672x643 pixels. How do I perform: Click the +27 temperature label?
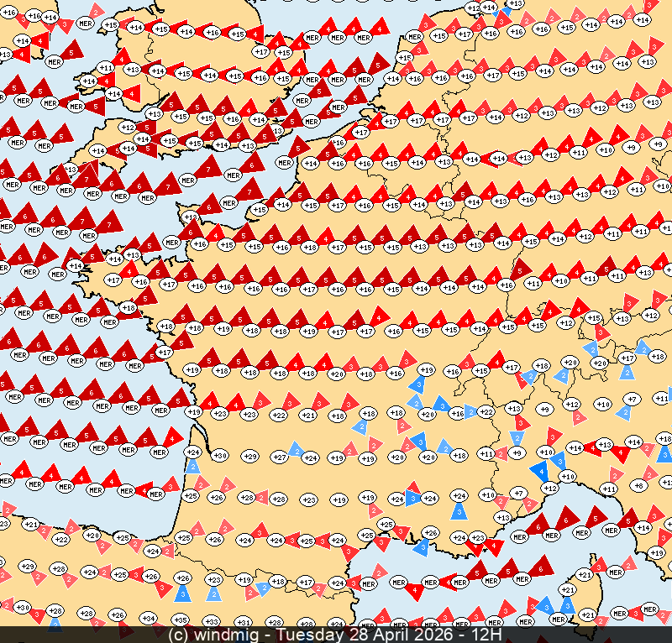tap(280, 457)
